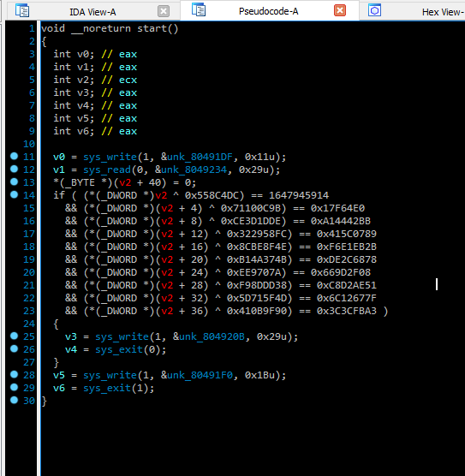The height and width of the screenshot is (476, 465).
Task: Select constant 0x3C3CFBA3 on line 23
Action: tap(347, 311)
